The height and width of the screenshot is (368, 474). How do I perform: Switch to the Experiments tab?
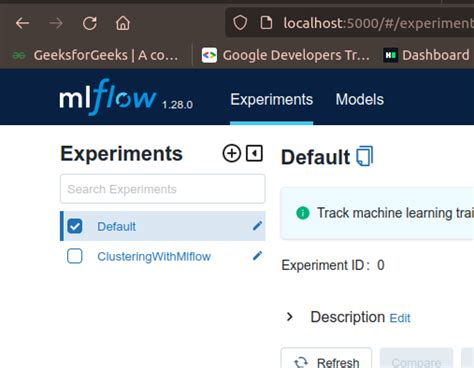tap(271, 99)
